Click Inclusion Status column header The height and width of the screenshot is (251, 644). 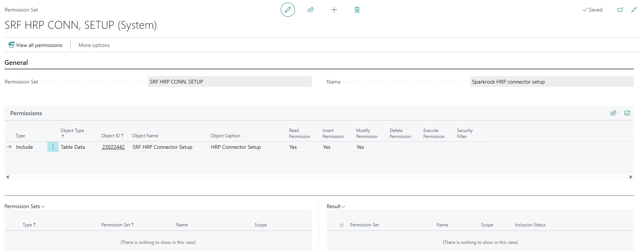pyautogui.click(x=530, y=225)
